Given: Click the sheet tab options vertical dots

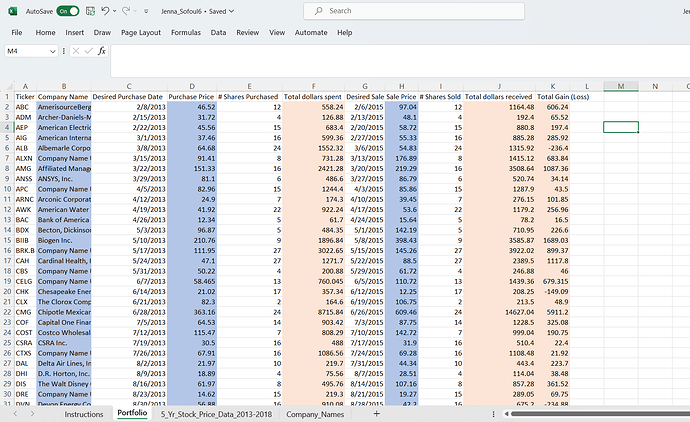Looking at the screenshot, I should pos(493,414).
